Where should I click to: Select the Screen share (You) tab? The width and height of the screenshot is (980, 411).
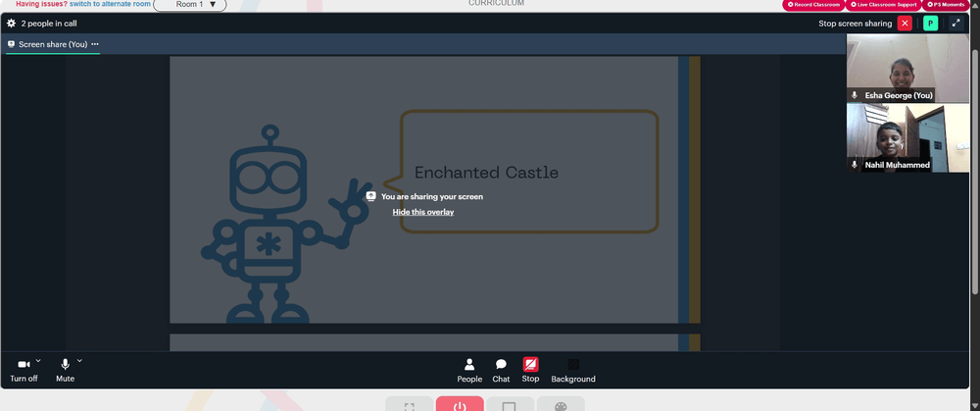53,44
